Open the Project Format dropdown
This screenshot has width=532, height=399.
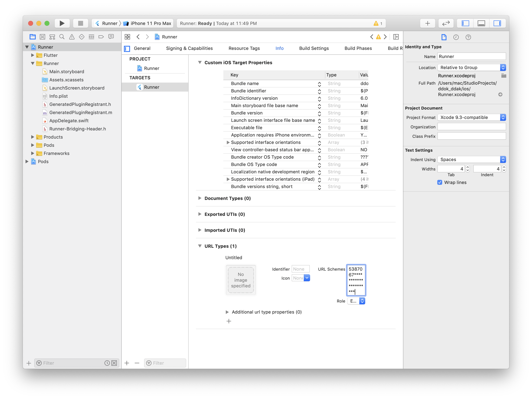pos(471,118)
